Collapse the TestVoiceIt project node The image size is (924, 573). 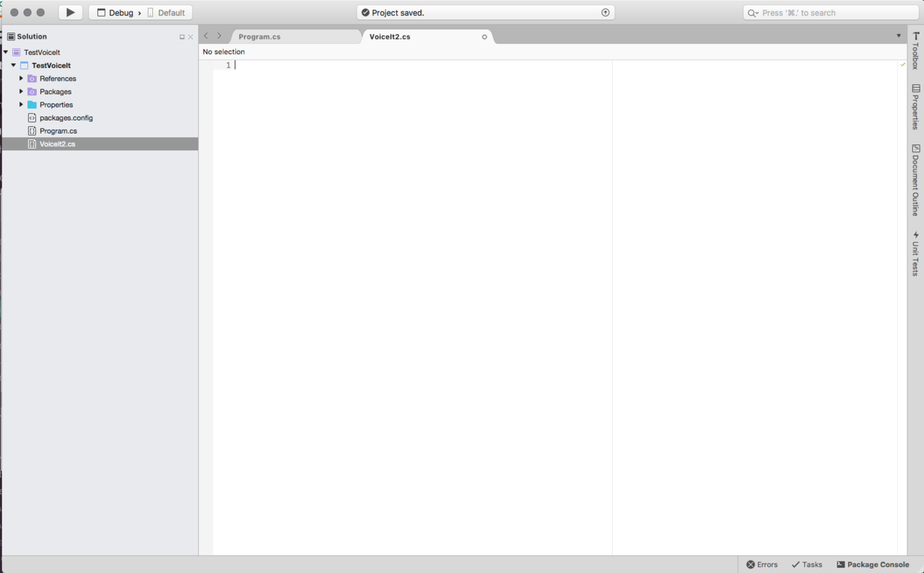[13, 66]
